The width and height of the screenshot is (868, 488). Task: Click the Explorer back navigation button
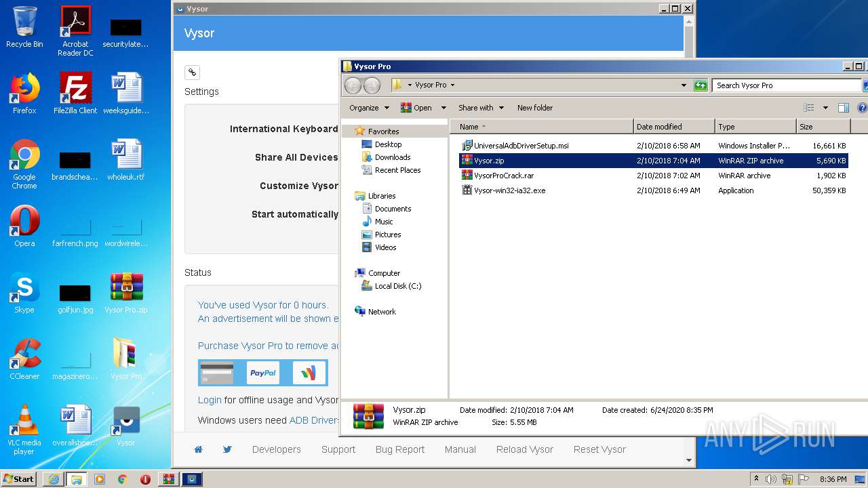[353, 85]
